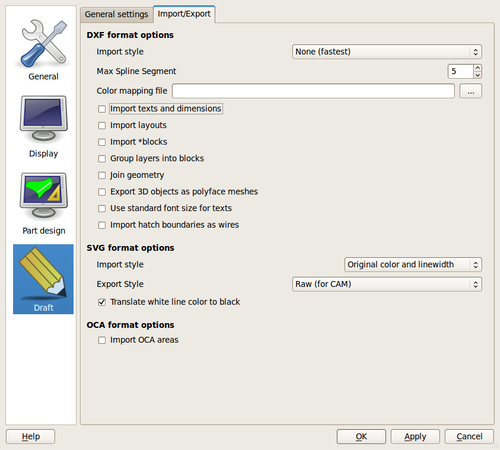The image size is (500, 450).
Task: Apply the preference changes
Action: coord(415,437)
